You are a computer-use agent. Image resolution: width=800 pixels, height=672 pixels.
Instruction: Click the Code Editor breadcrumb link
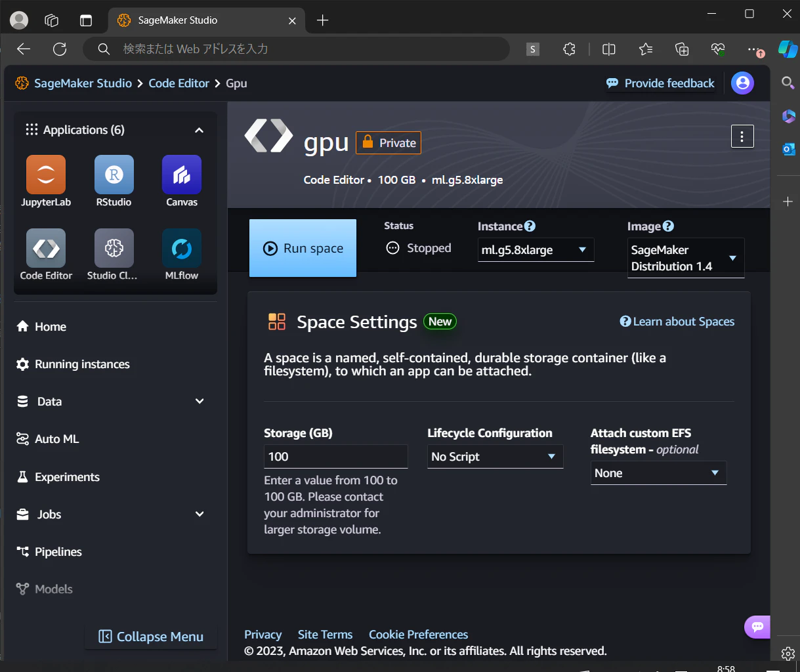179,83
